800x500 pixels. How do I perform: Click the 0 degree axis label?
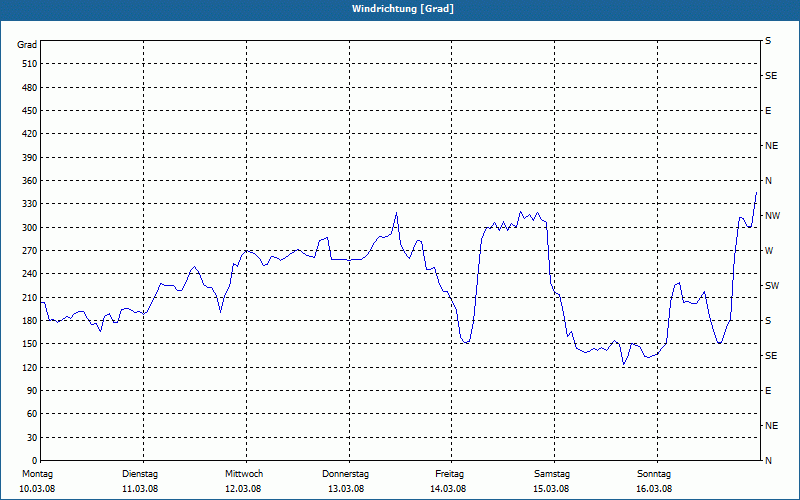click(x=35, y=461)
